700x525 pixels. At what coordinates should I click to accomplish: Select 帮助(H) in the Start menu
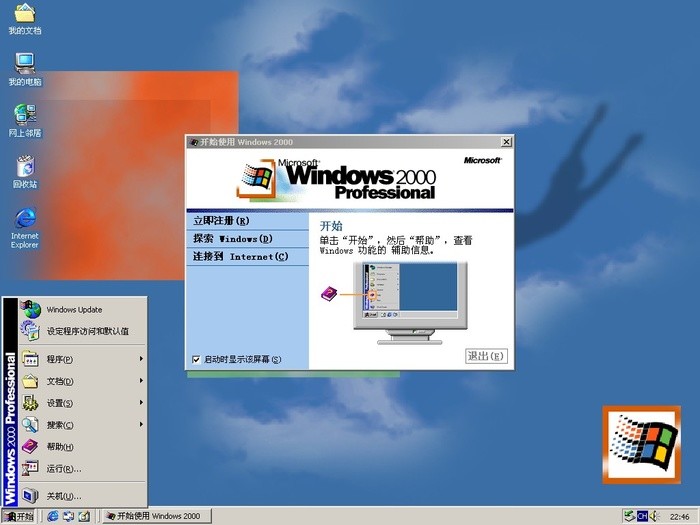(83, 446)
